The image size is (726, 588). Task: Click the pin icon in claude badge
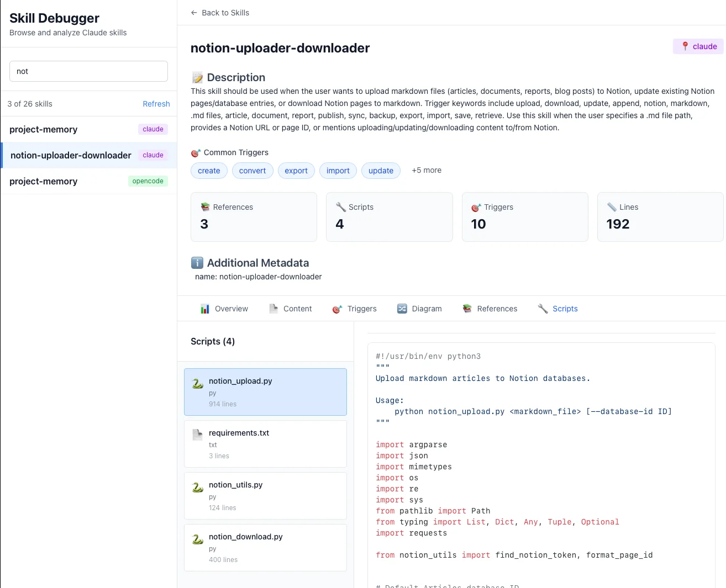pyautogui.click(x=685, y=46)
